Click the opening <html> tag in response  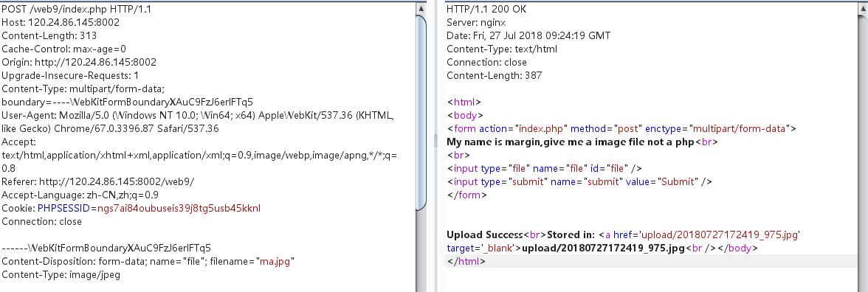[x=464, y=102]
